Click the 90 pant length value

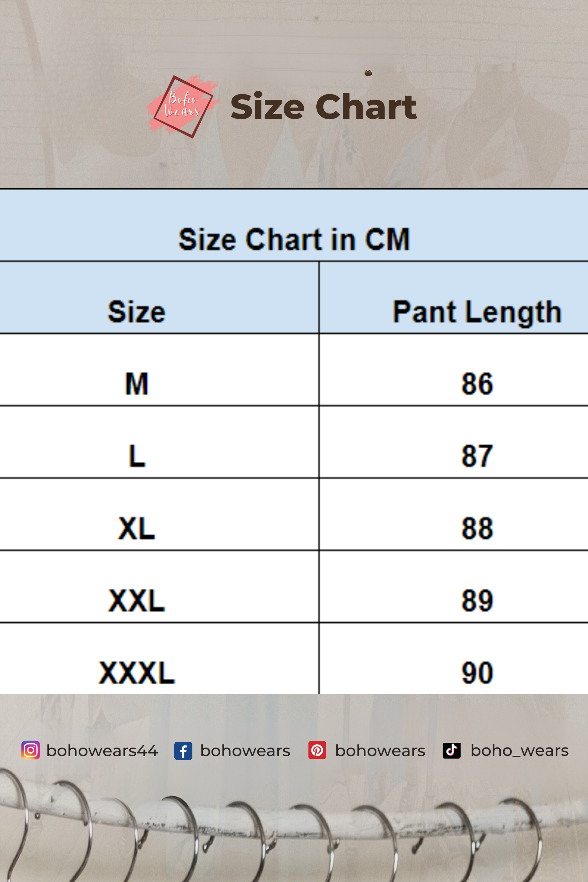(477, 672)
